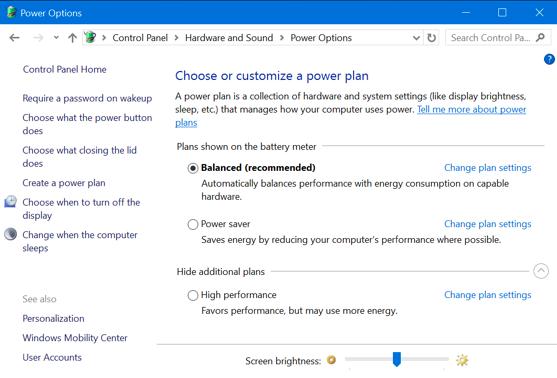This screenshot has height=378, width=557.
Task: Click the chevron after Hardware and Sound
Action: (x=282, y=38)
